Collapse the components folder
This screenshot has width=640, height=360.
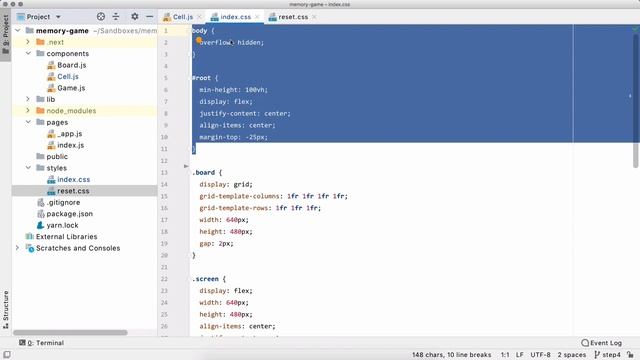tap(28, 53)
